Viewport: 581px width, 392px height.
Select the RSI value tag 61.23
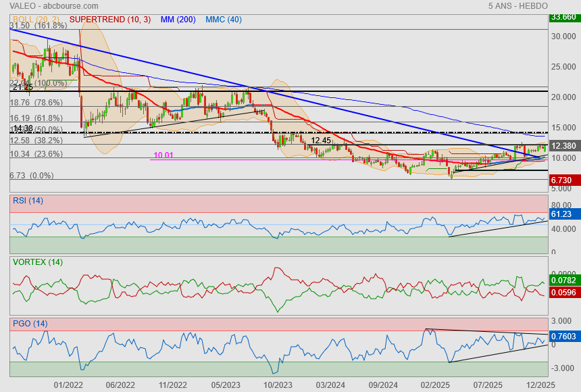pyautogui.click(x=562, y=214)
